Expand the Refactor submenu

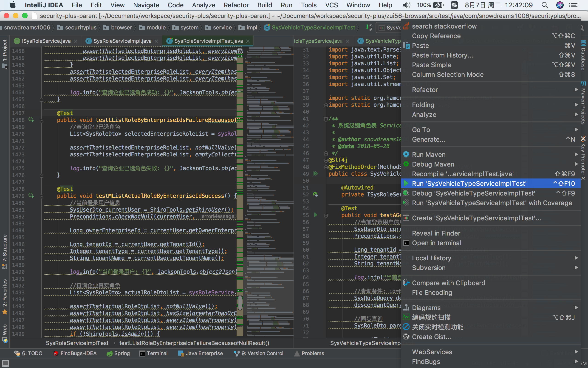click(x=491, y=89)
